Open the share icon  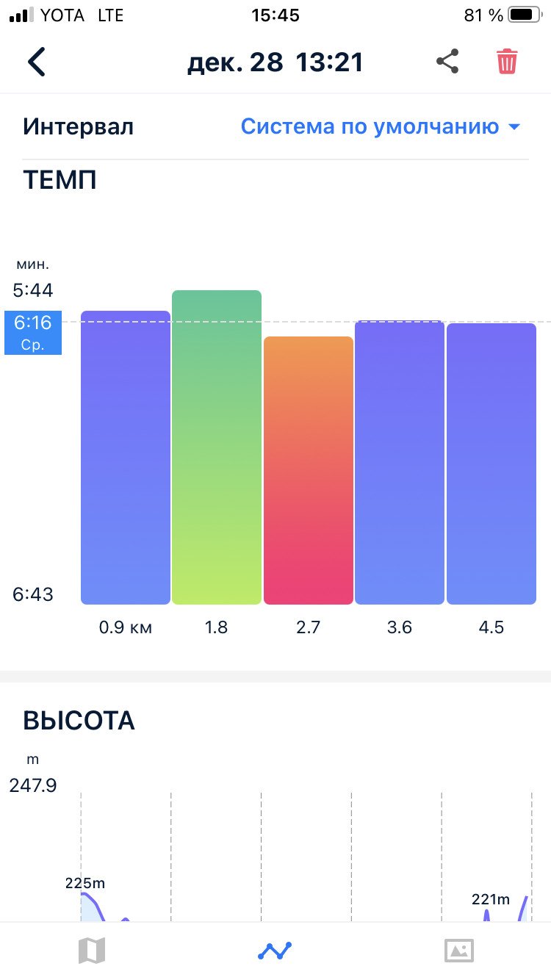(x=447, y=62)
